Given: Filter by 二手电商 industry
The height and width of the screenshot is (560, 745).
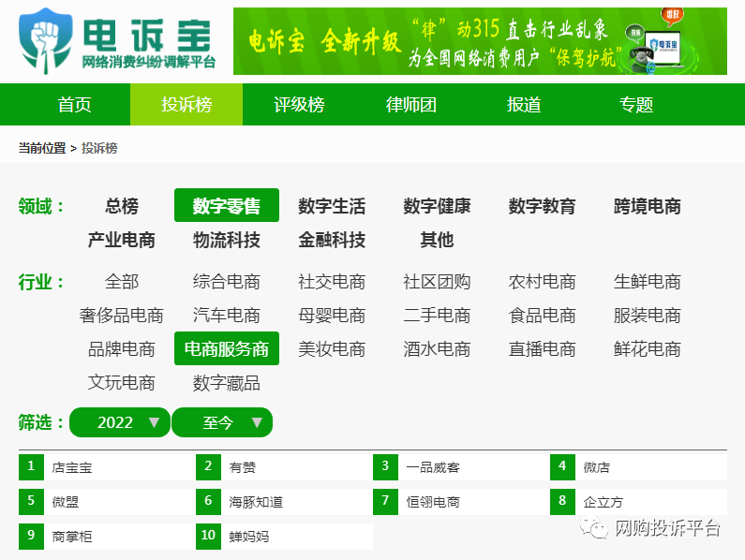Looking at the screenshot, I should coord(437,316).
